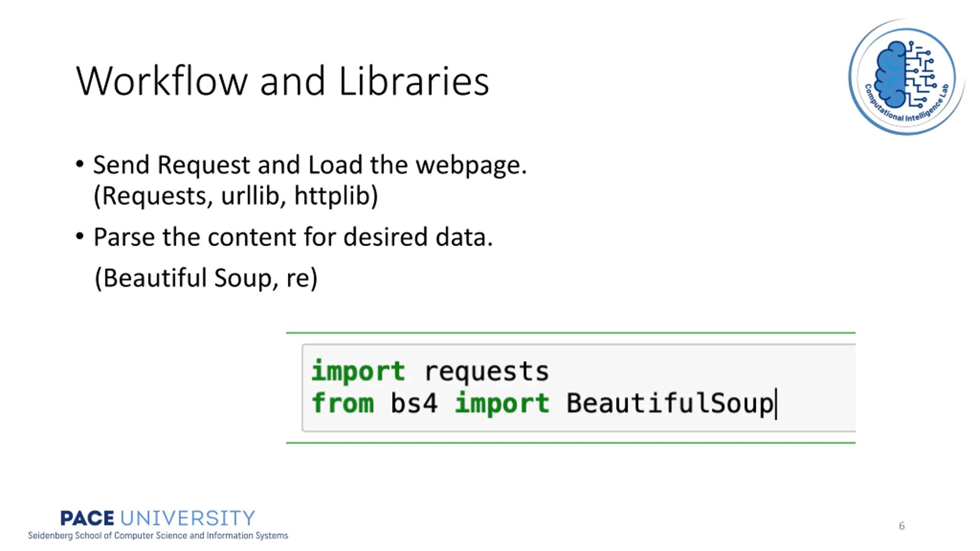Click the line (Requests, urllib, httplib)

[x=236, y=196]
